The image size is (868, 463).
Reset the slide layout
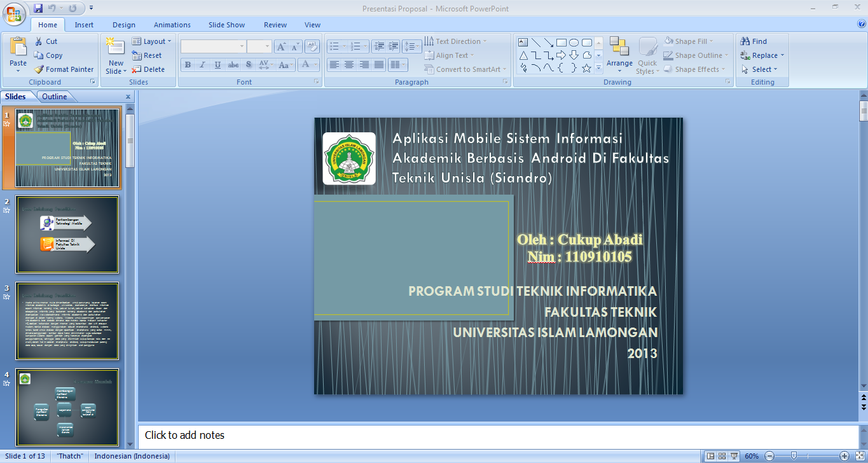coord(147,55)
